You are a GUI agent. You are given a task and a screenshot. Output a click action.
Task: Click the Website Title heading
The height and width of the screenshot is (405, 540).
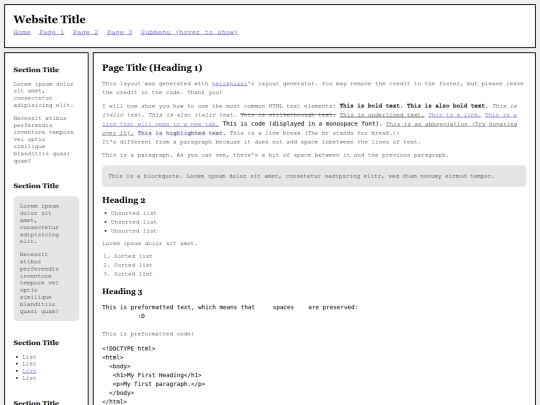49,19
